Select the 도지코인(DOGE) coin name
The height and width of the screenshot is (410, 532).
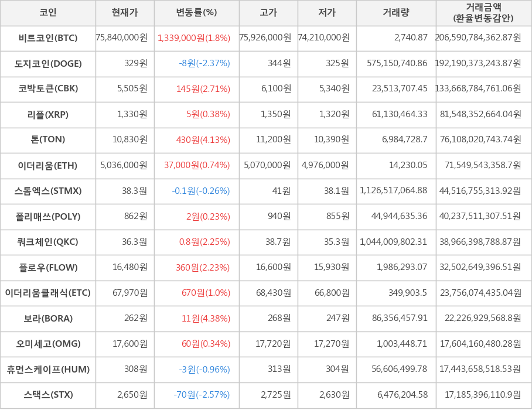(48, 63)
